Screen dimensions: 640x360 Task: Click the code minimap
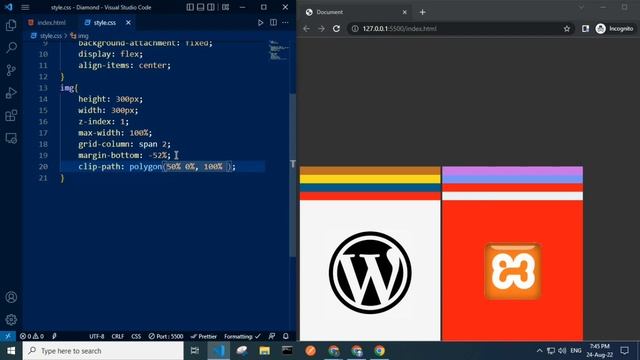279,51
